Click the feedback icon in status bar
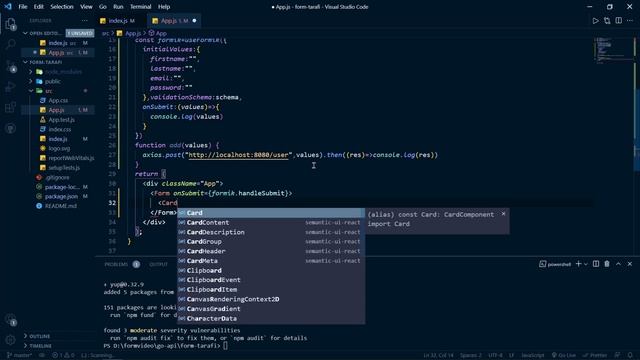Viewport: 640px width, 360px height. point(618,355)
